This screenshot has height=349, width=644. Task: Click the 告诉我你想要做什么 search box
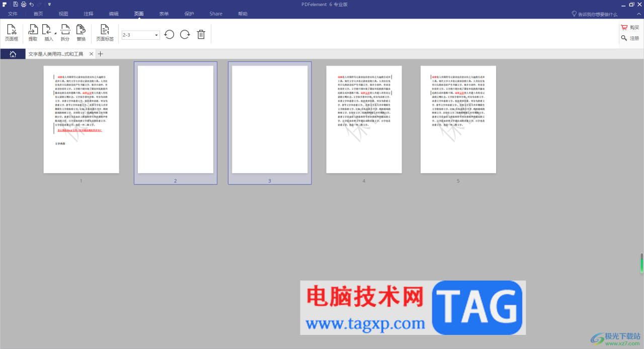coord(598,14)
